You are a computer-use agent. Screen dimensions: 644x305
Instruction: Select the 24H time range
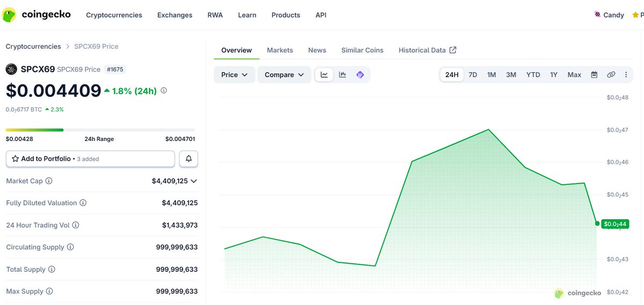[452, 75]
